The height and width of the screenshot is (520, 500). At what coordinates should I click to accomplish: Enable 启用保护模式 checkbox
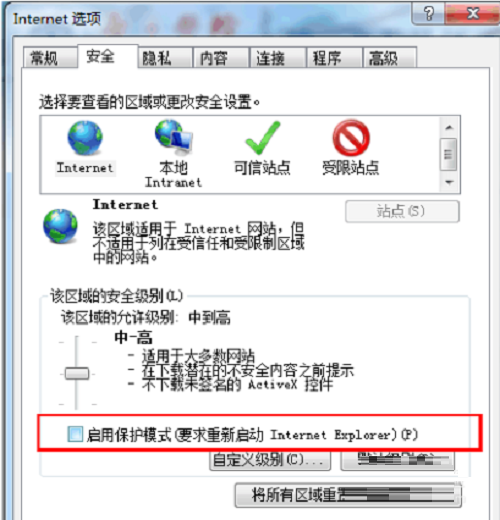(75, 434)
